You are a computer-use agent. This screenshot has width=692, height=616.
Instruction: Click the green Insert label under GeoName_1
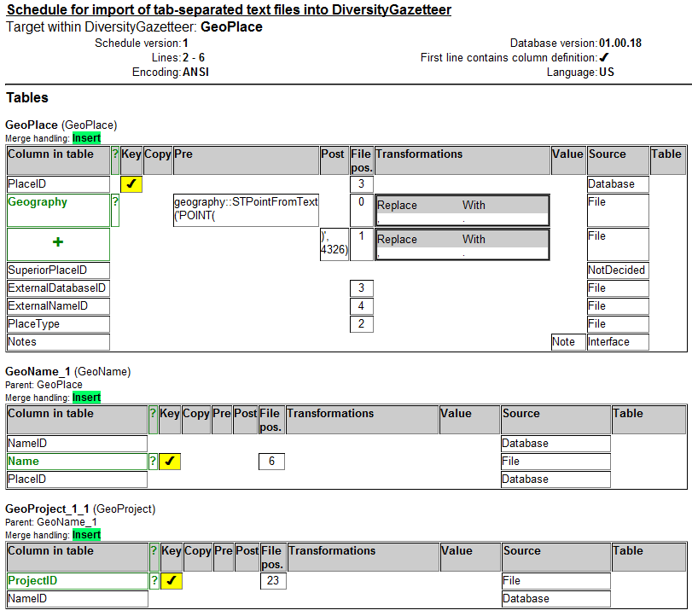point(86,398)
